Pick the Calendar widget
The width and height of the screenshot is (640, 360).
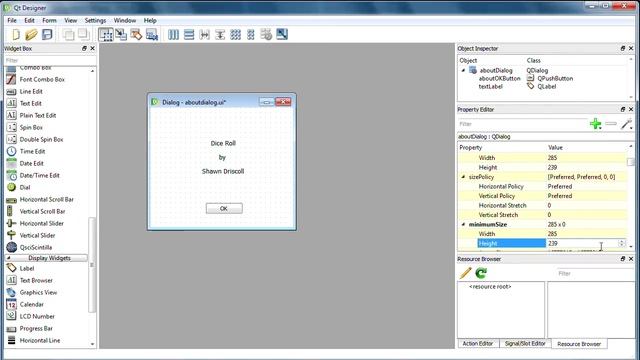click(31, 304)
